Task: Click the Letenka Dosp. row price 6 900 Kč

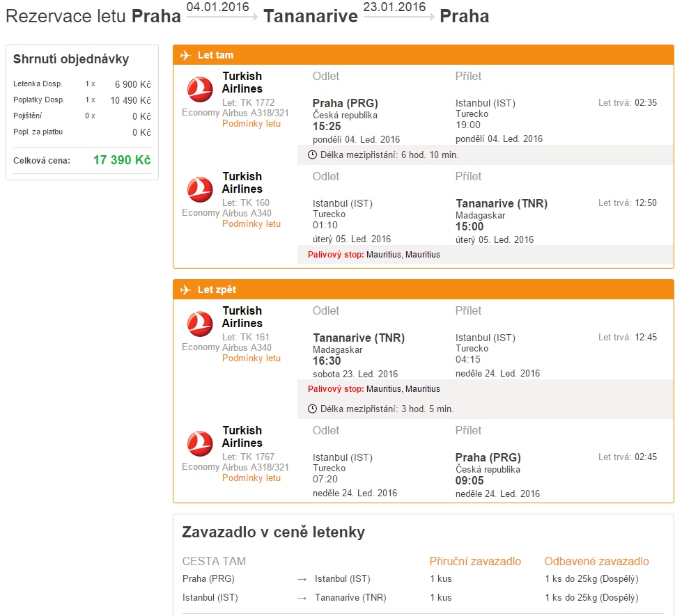Action: [x=133, y=84]
